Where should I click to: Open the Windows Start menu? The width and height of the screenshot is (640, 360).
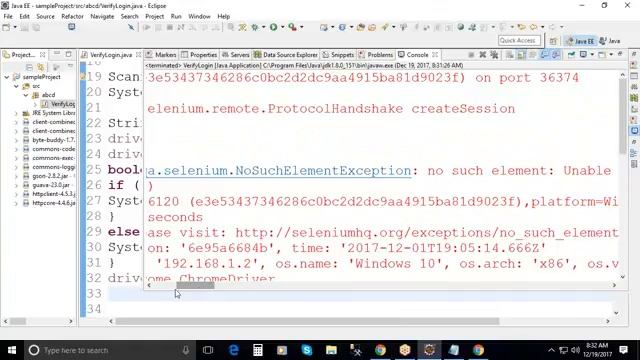point(12,350)
